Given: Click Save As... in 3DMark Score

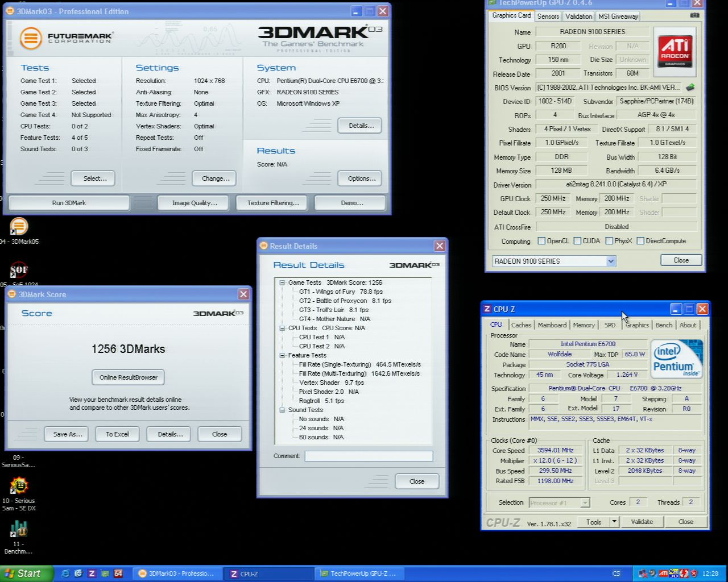Looking at the screenshot, I should [68, 434].
